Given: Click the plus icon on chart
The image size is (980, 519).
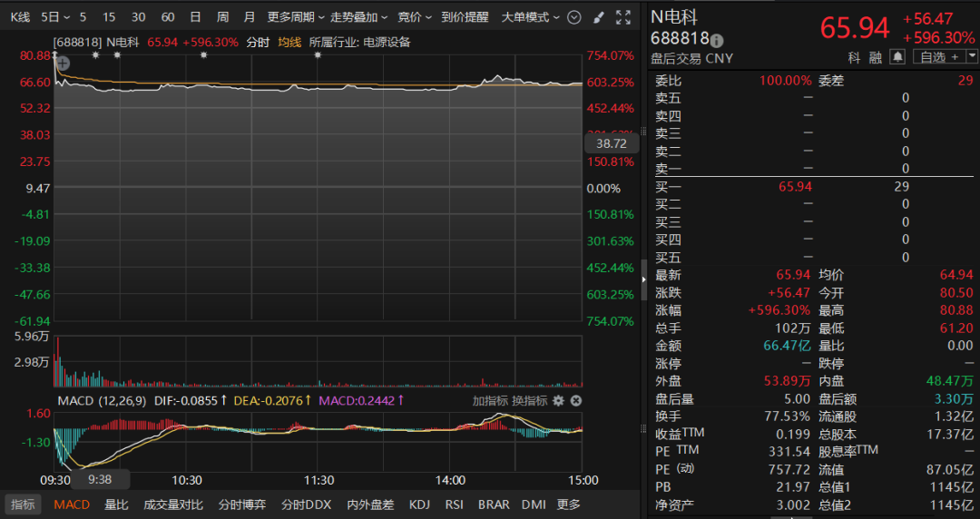Looking at the screenshot, I should pyautogui.click(x=64, y=64).
